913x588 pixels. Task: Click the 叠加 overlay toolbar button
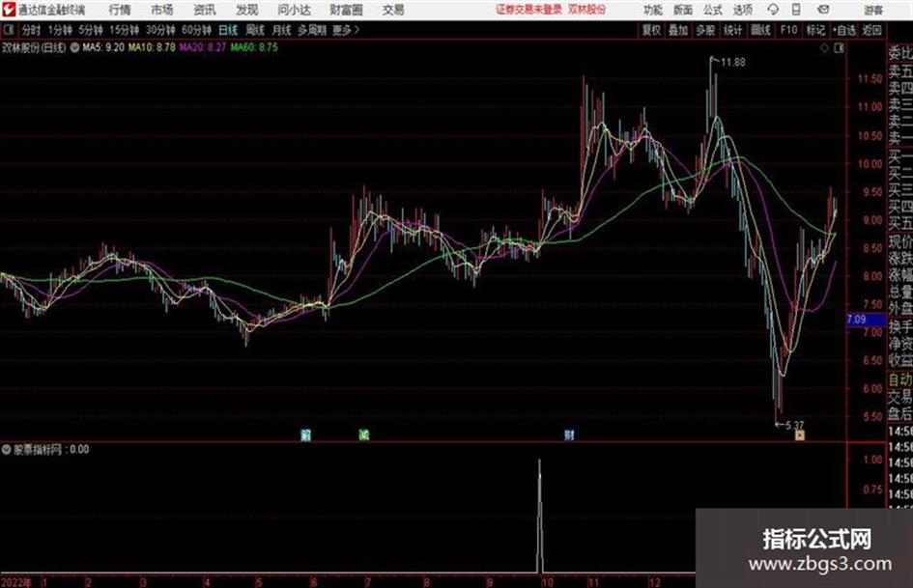678,30
